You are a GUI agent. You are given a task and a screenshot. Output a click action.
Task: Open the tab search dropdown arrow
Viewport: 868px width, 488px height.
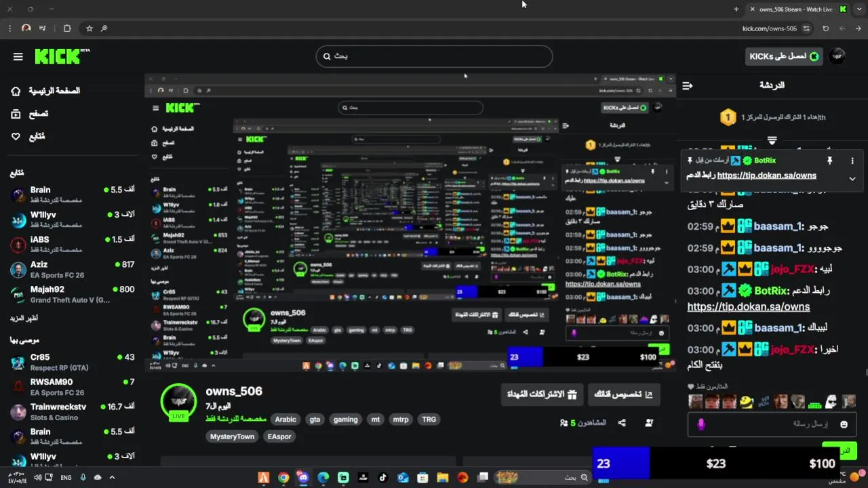click(x=859, y=9)
